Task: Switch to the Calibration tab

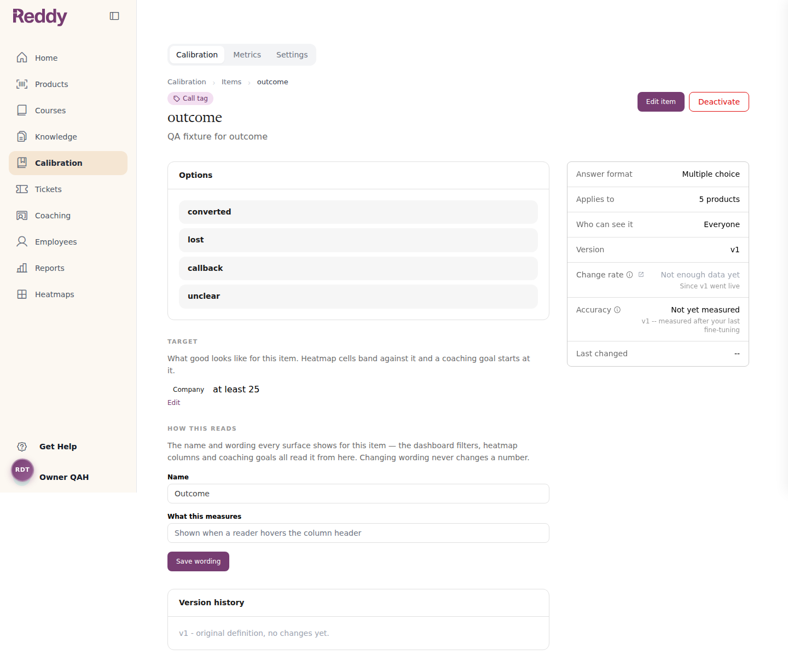Action: (197, 55)
